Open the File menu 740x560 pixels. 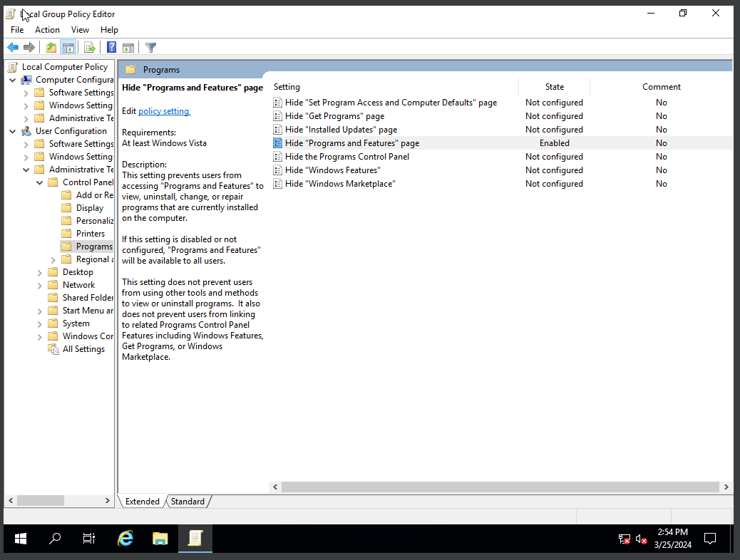17,30
